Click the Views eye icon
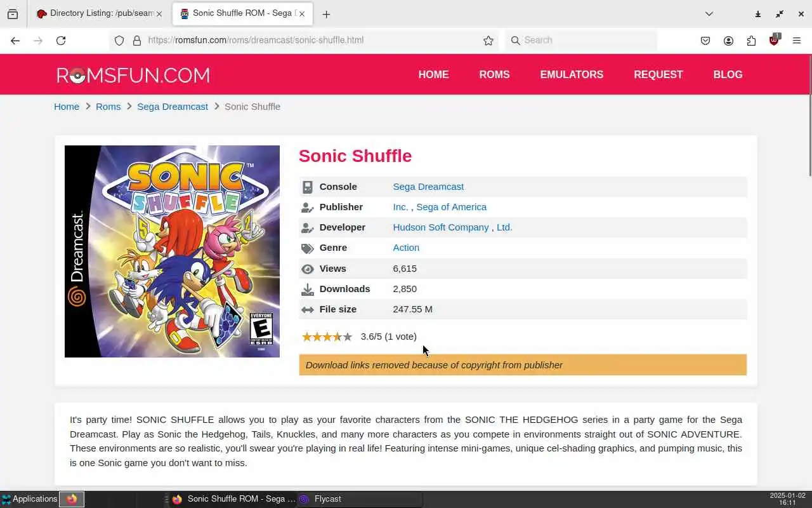812x508 pixels. 308,269
